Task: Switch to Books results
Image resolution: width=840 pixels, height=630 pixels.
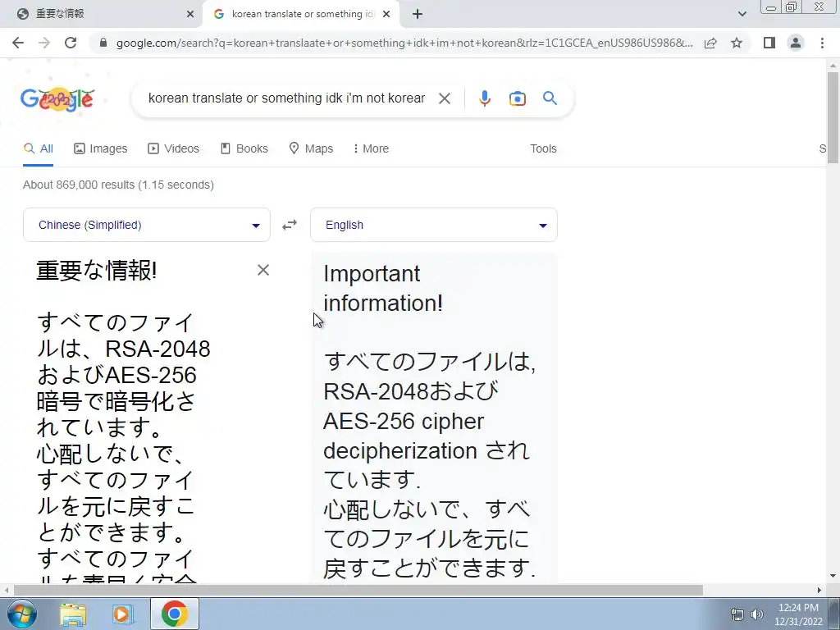Action: [244, 149]
